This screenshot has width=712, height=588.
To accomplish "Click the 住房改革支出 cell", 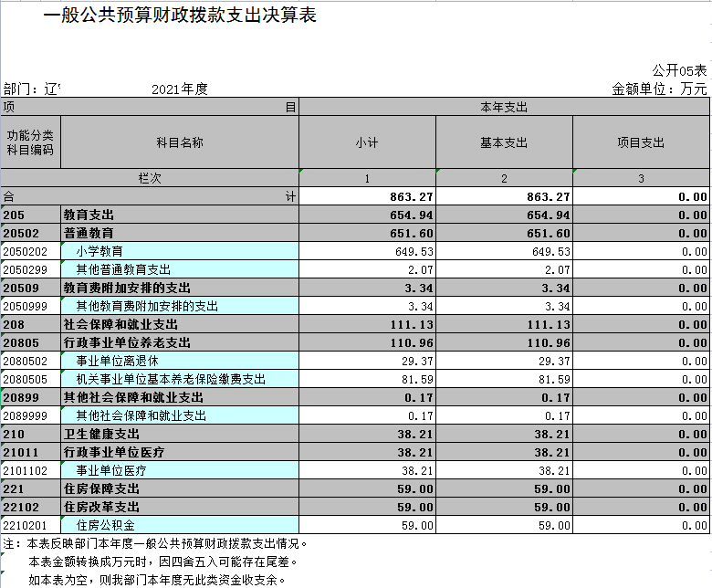I will tap(179, 507).
